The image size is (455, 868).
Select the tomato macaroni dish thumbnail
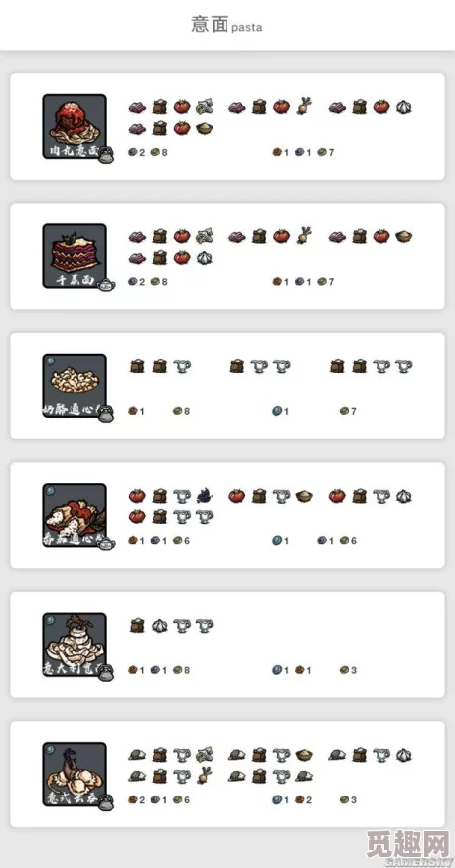[x=75, y=515]
